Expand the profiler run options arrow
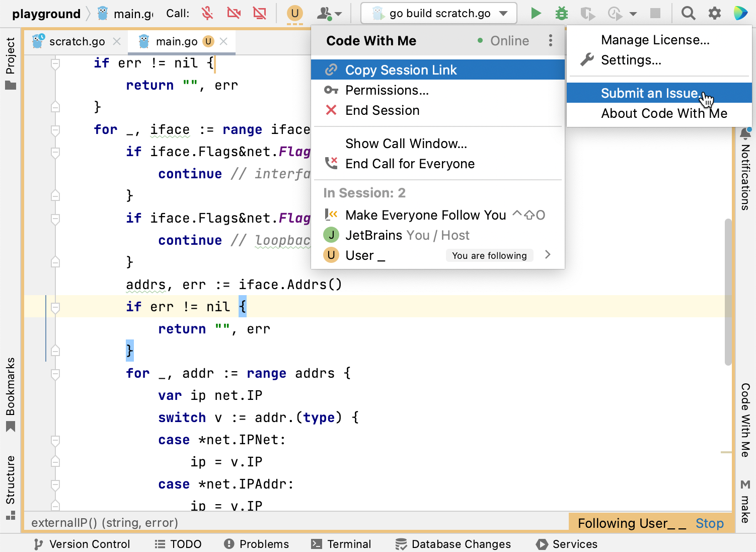The width and height of the screenshot is (756, 552). click(x=633, y=14)
